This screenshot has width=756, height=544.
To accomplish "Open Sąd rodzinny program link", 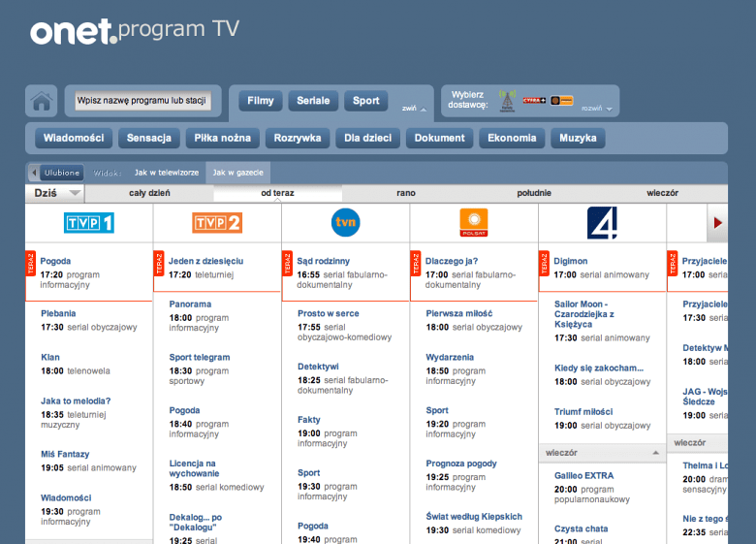I will click(x=323, y=262).
